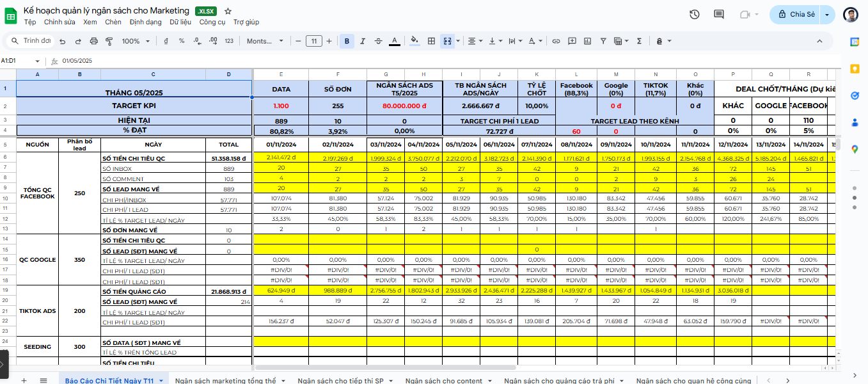
Task: Open the all sheets list icon
Action: (x=43, y=380)
